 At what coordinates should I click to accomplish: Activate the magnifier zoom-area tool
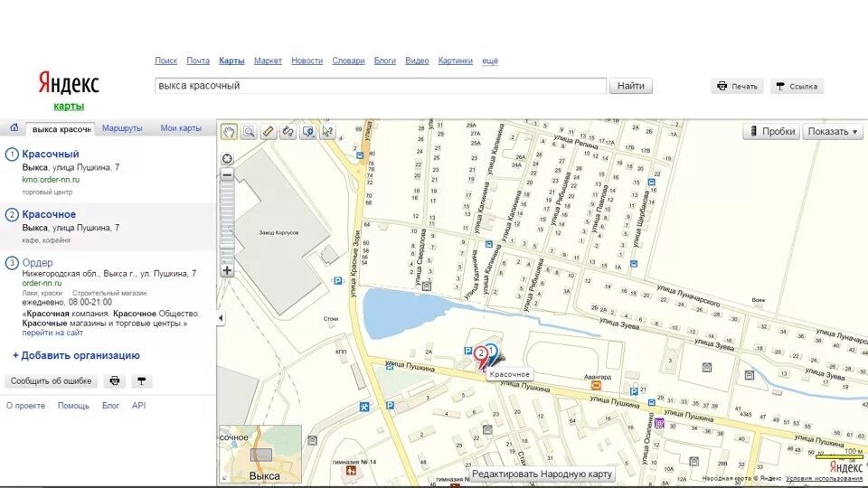click(250, 132)
